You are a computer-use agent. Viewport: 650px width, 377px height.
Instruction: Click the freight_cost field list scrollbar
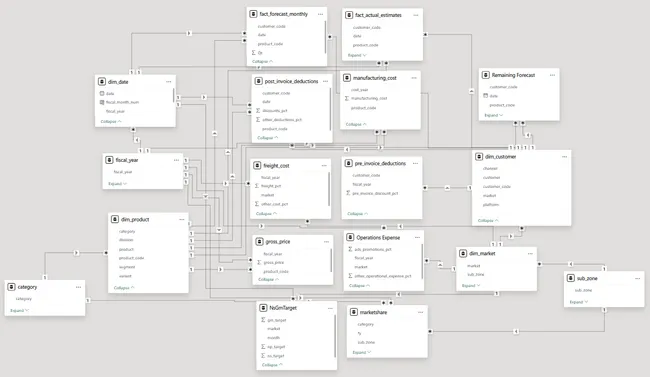[330, 190]
